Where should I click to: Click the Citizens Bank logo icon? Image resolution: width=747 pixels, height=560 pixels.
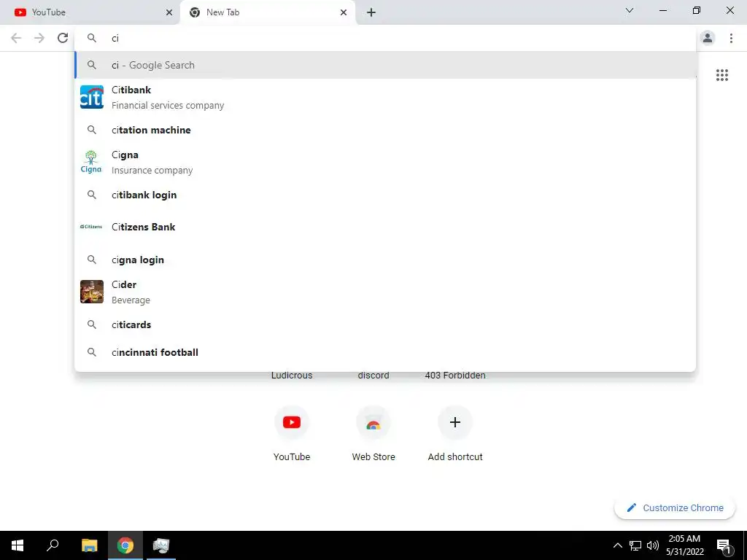pyautogui.click(x=91, y=227)
